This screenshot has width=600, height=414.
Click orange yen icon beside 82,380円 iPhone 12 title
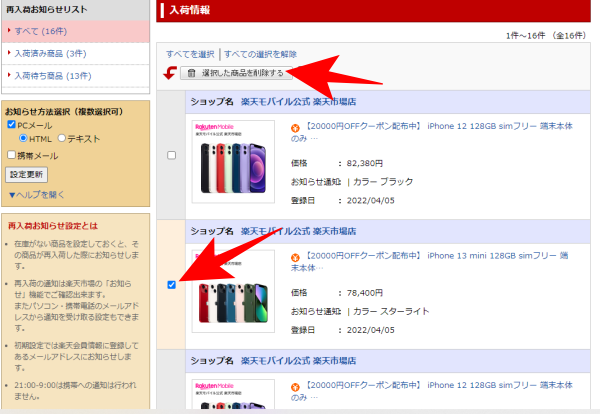click(x=295, y=128)
